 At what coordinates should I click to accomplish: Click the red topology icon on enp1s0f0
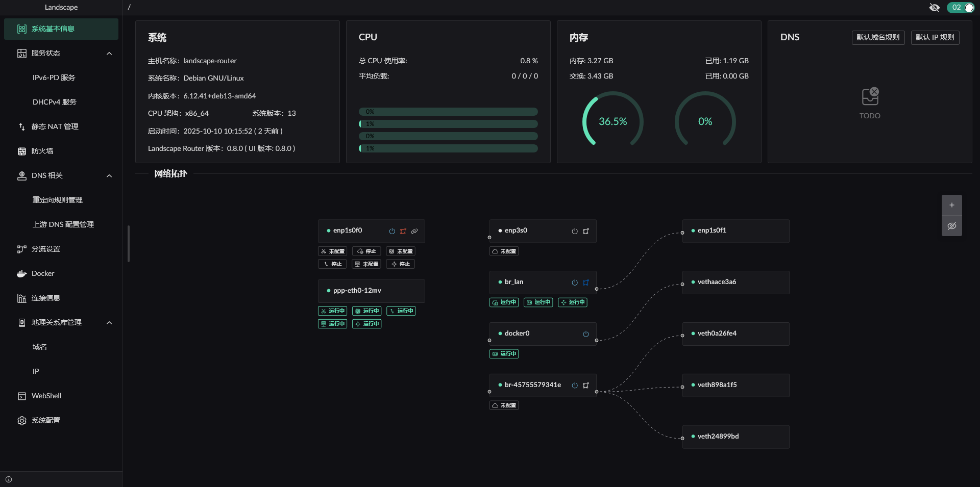coord(403,231)
